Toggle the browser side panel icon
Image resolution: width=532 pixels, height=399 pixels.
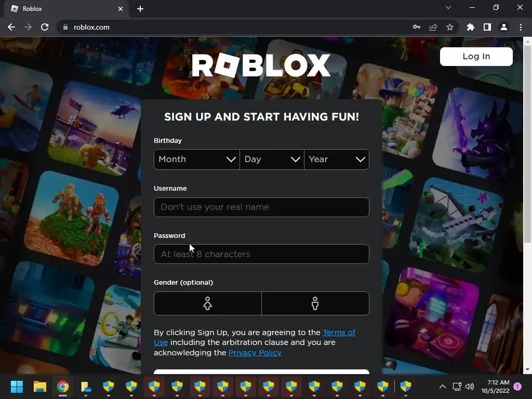point(487,27)
